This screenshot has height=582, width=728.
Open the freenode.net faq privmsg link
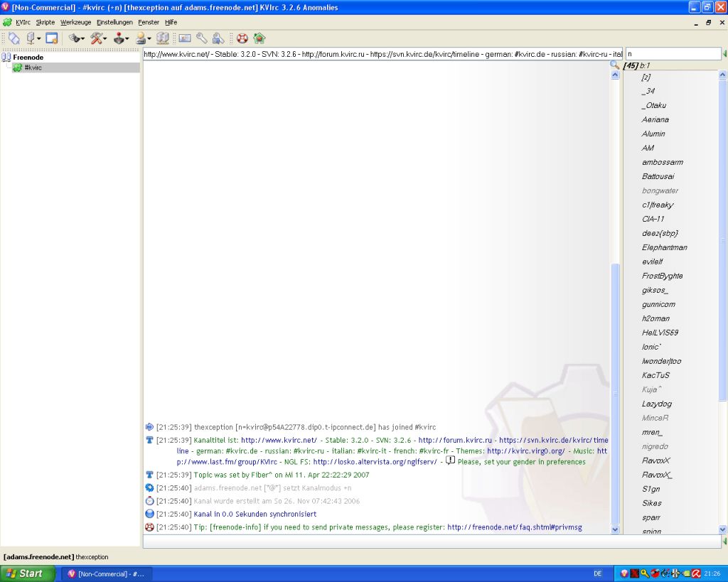[x=515, y=527]
